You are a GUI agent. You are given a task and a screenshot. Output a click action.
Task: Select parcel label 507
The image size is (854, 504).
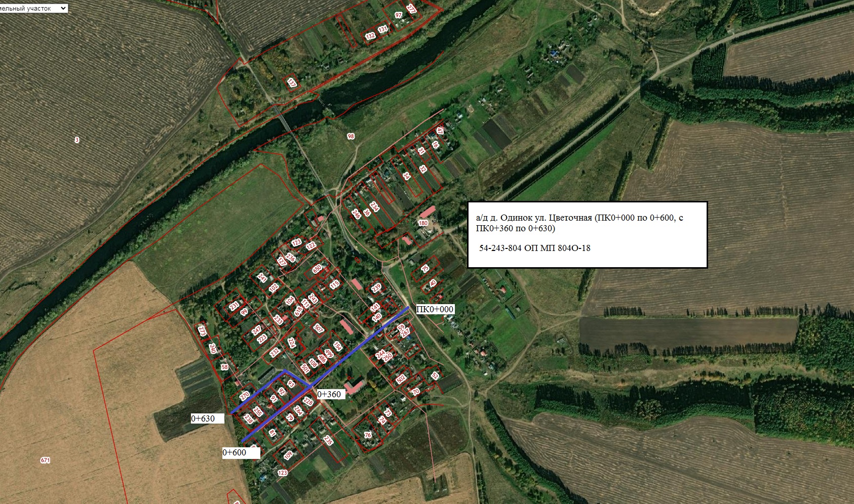[318, 329]
